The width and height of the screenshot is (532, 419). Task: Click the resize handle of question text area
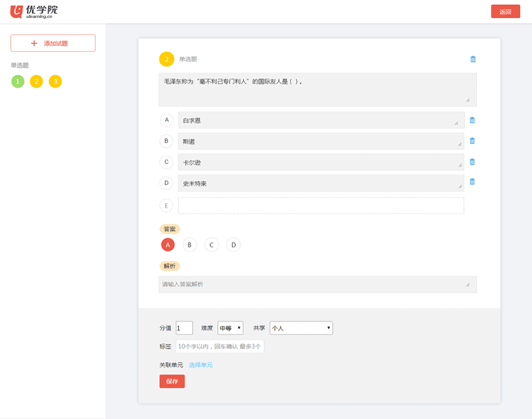(468, 100)
